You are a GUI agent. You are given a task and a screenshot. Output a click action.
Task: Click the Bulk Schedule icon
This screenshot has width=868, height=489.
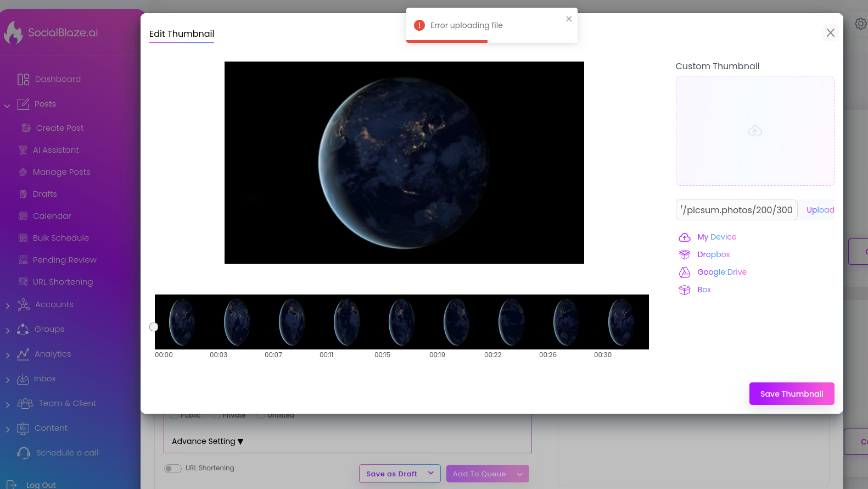click(23, 238)
